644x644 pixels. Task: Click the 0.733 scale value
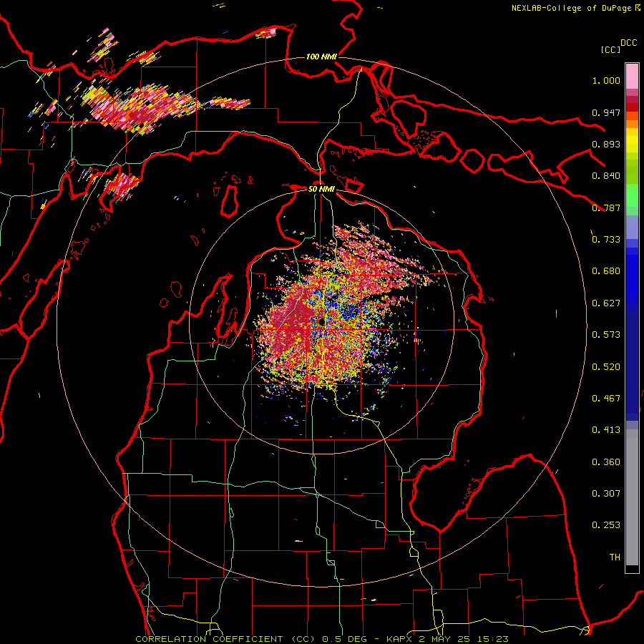pyautogui.click(x=606, y=240)
